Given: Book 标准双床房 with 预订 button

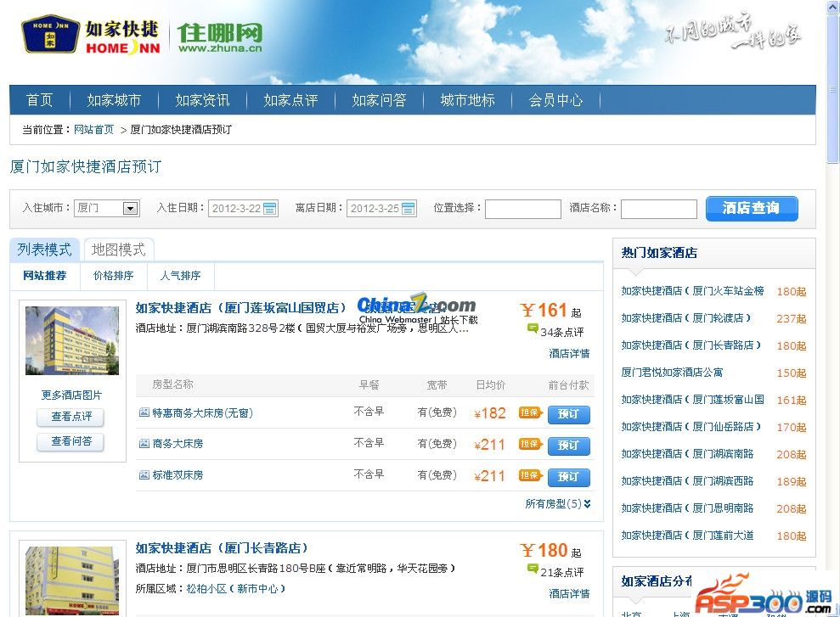Looking at the screenshot, I should [569, 477].
